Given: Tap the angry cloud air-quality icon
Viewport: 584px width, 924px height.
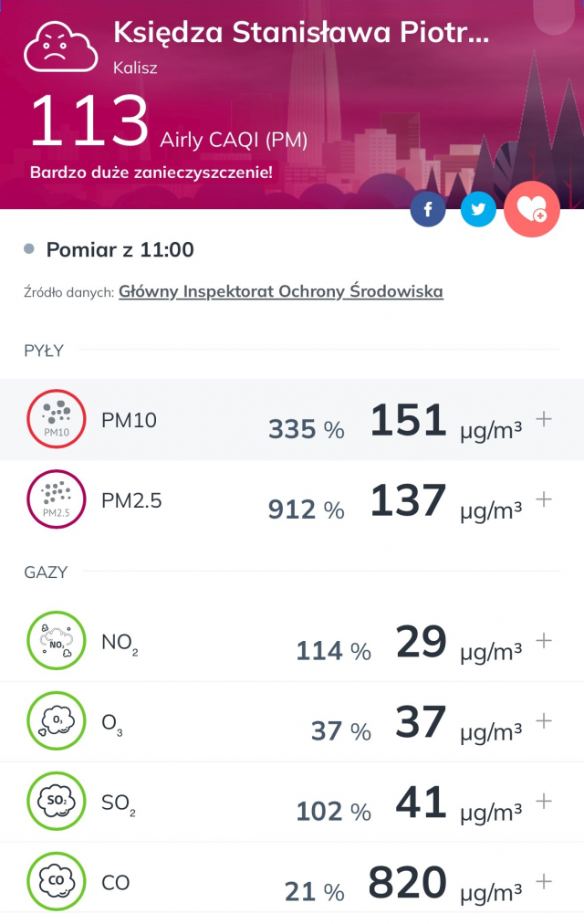Looking at the screenshot, I should [60, 47].
